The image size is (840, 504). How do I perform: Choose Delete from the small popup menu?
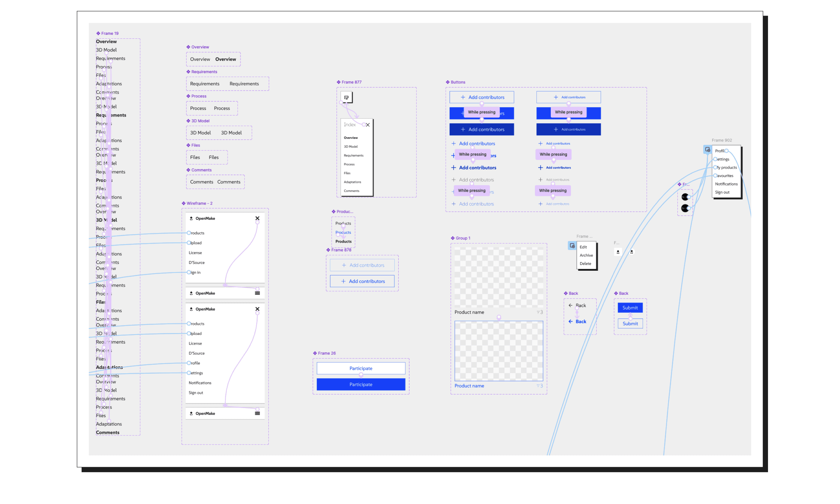pos(585,264)
